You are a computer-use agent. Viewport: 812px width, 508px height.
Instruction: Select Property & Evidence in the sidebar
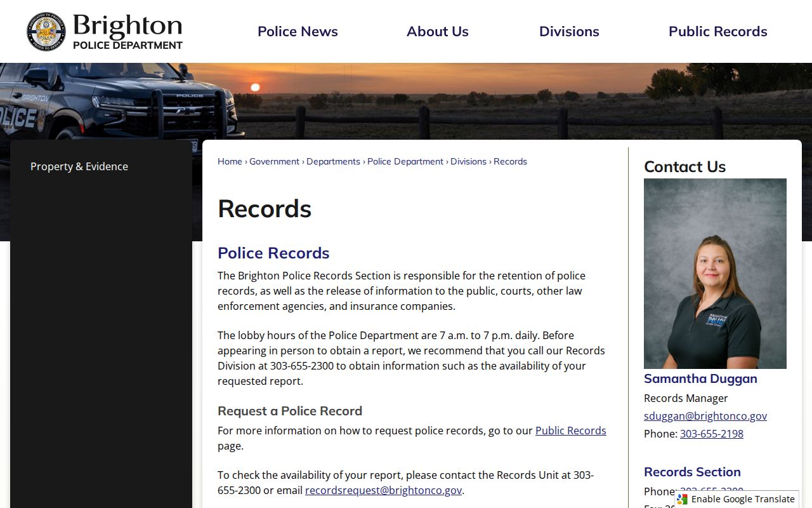(79, 166)
